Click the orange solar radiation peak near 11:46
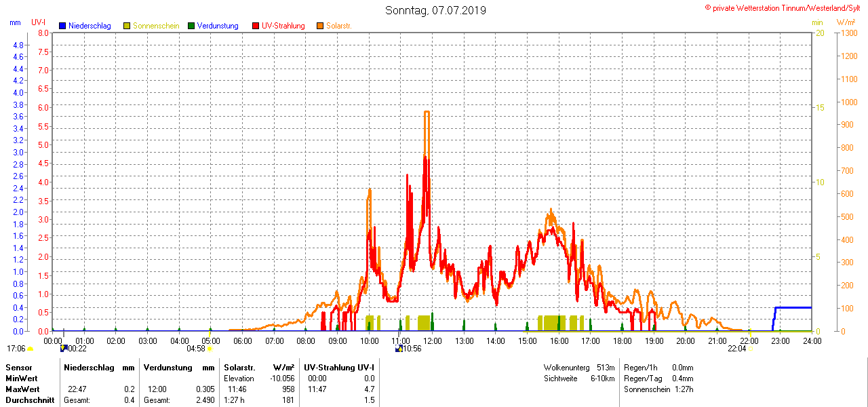This screenshot has height=407, width=868. click(x=427, y=112)
